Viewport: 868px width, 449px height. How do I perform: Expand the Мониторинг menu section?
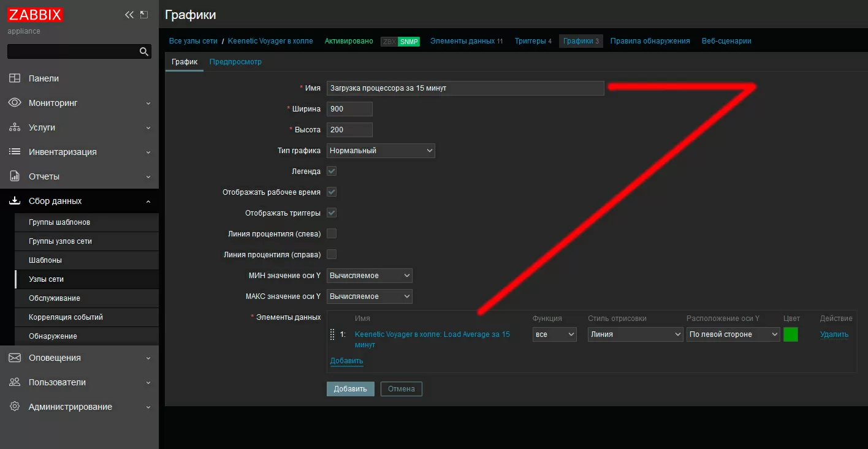click(x=148, y=103)
